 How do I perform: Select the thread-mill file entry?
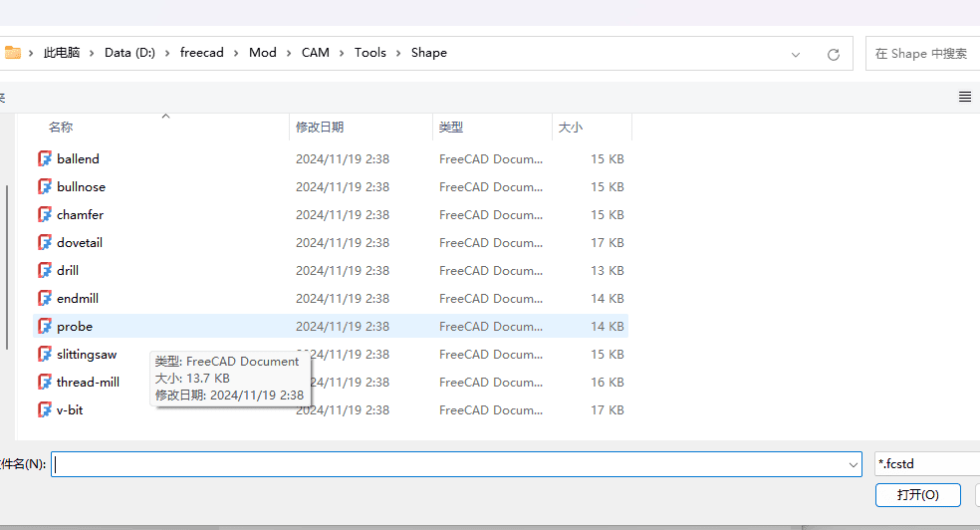pos(88,383)
